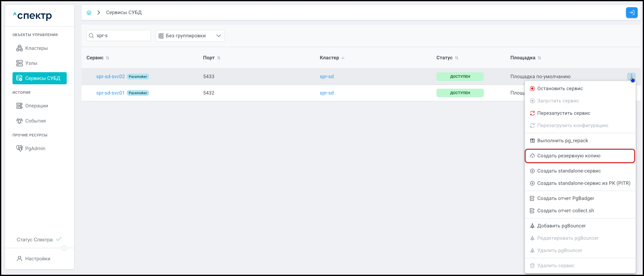Collapse the sidebar with the round arrow
Image resolution: width=644 pixels, height=276 pixels.
click(x=64, y=248)
